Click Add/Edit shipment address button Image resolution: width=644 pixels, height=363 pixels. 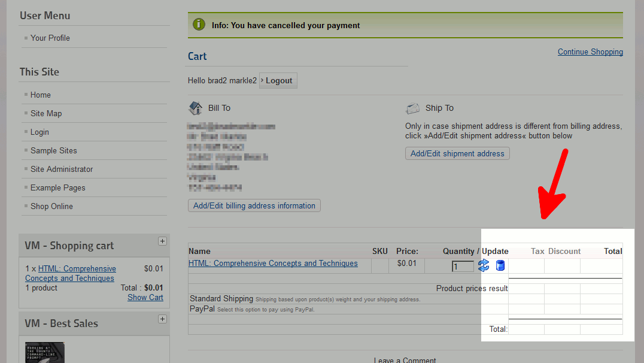457,153
